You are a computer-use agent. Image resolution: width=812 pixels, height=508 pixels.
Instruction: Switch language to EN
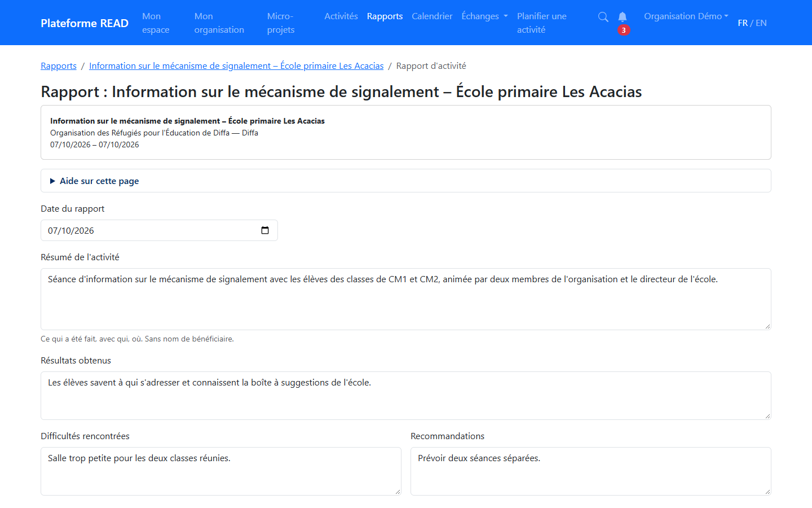[x=761, y=23]
